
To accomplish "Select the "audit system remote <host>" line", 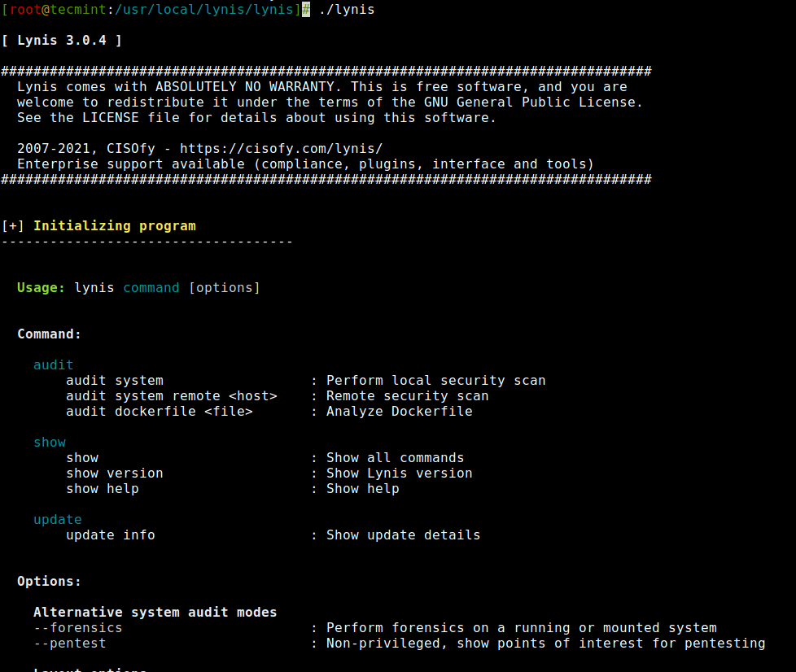I will (x=172, y=396).
